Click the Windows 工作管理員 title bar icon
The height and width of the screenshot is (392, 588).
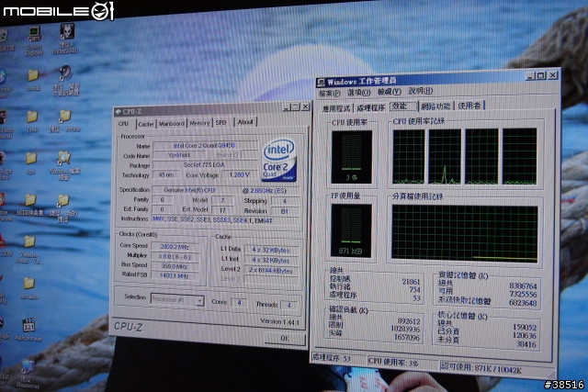321,82
